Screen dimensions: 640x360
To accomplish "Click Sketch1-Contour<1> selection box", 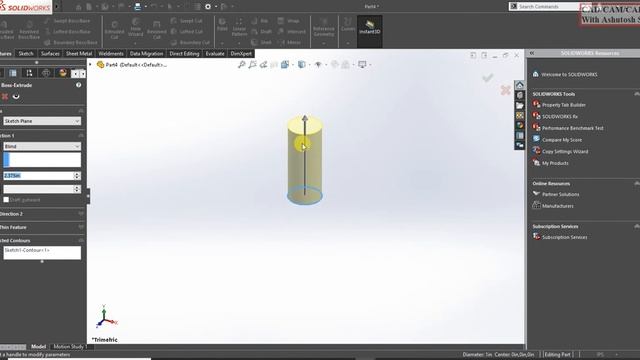I will tap(42, 253).
